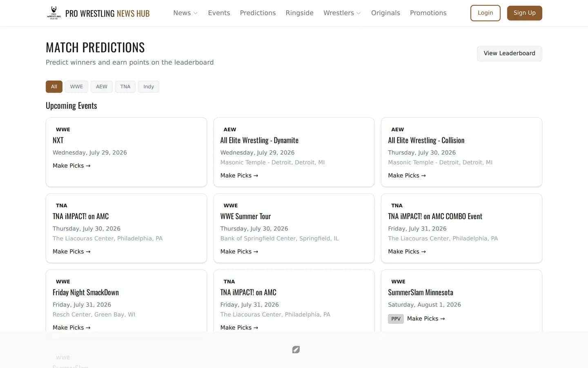Open SummerSlam Minnesota title
Screen dimensions: 588x368
click(x=421, y=292)
